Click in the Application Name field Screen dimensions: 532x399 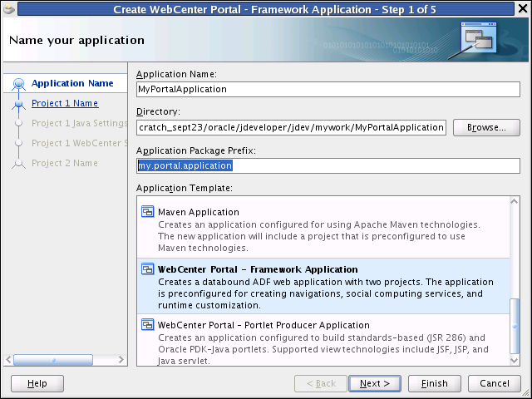click(x=328, y=89)
